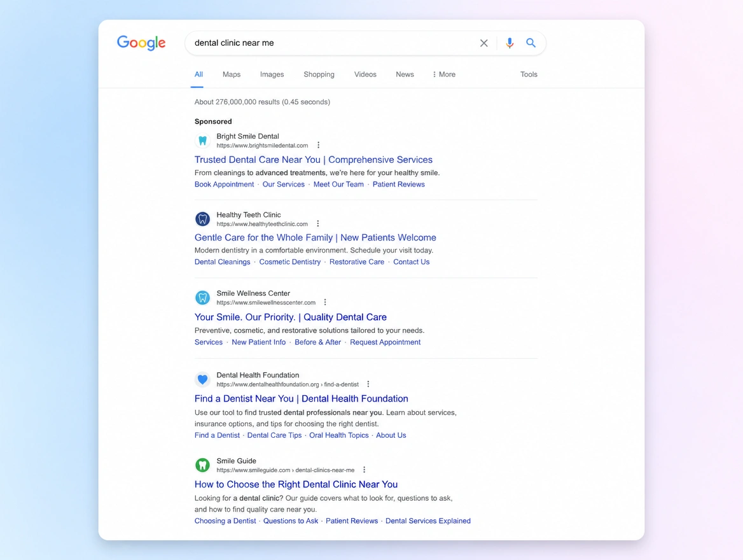Screen dimensions: 743x560
Task: Open options menu for Smile Guide result
Action: pyautogui.click(x=364, y=470)
